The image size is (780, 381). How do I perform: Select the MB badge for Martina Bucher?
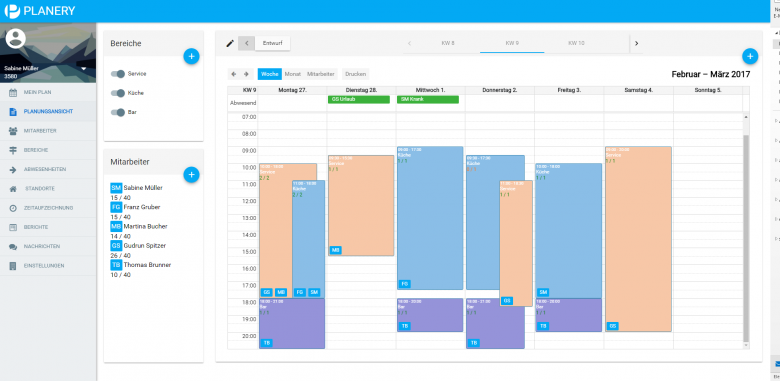116,226
